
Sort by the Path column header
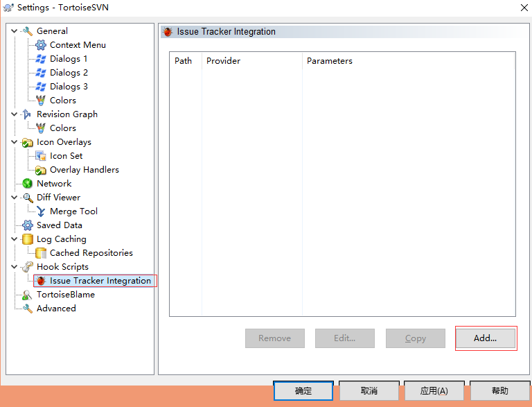[186, 61]
